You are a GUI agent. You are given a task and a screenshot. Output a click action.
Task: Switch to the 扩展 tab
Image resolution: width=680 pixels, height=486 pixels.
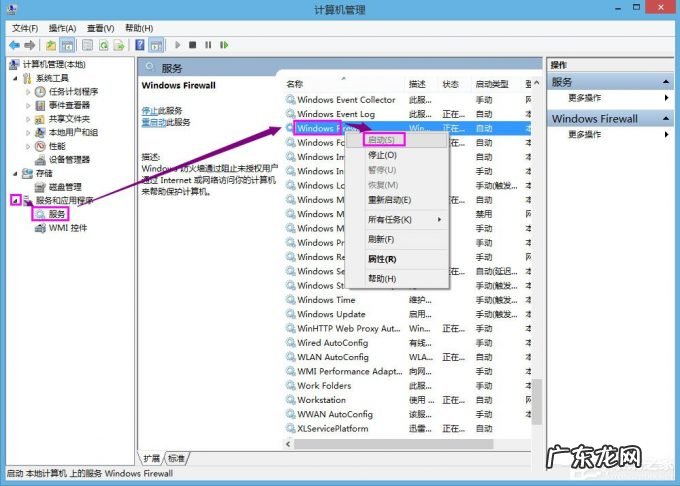point(152,458)
